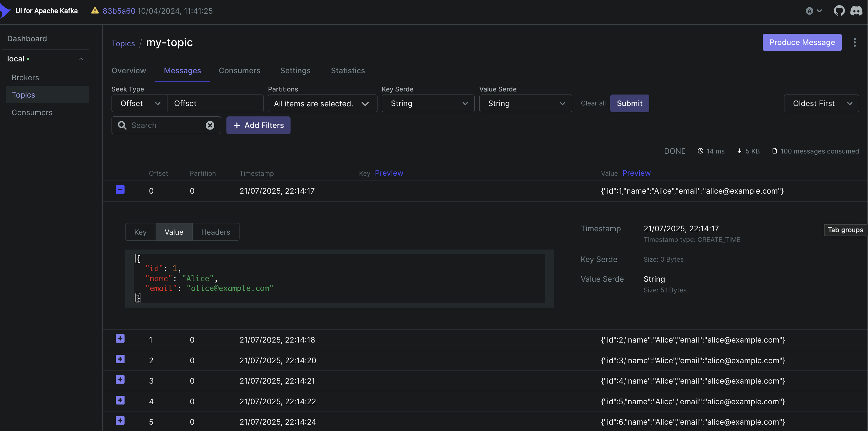Click the yellow warning triangle icon

(95, 11)
